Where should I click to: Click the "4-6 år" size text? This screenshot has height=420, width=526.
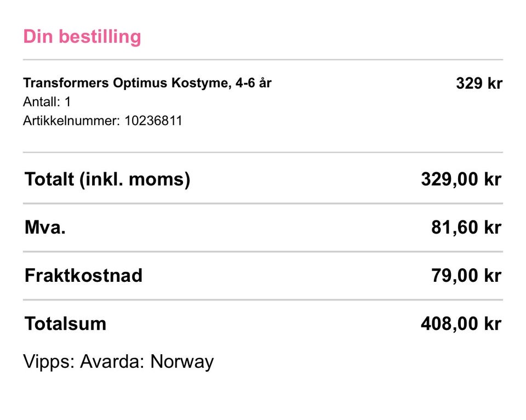253,83
